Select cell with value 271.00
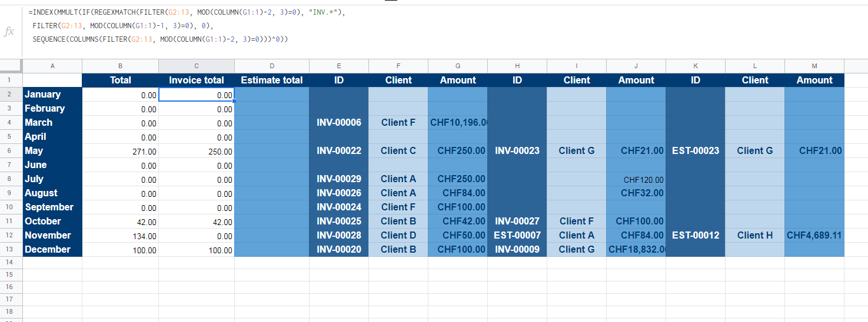The image size is (868, 322). 121,151
